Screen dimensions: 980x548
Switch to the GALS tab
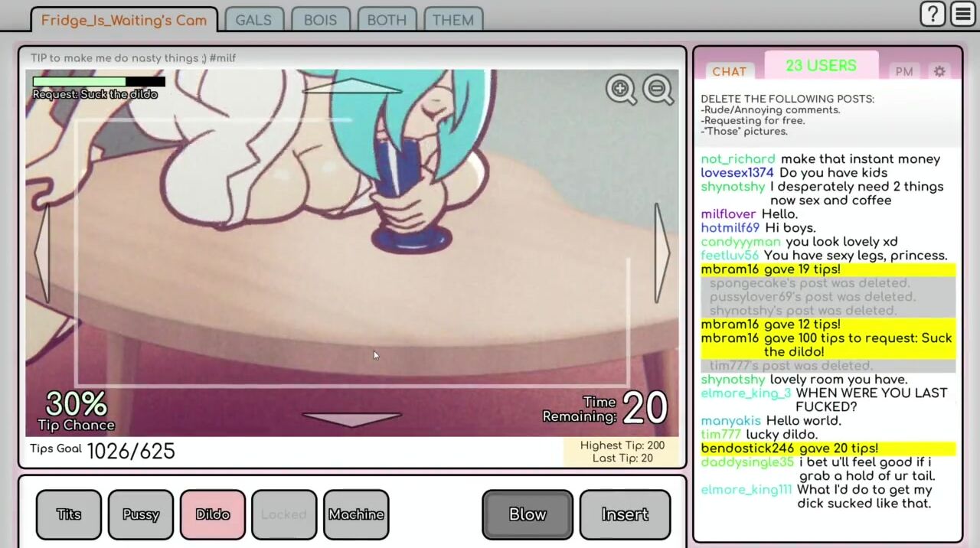tap(253, 20)
